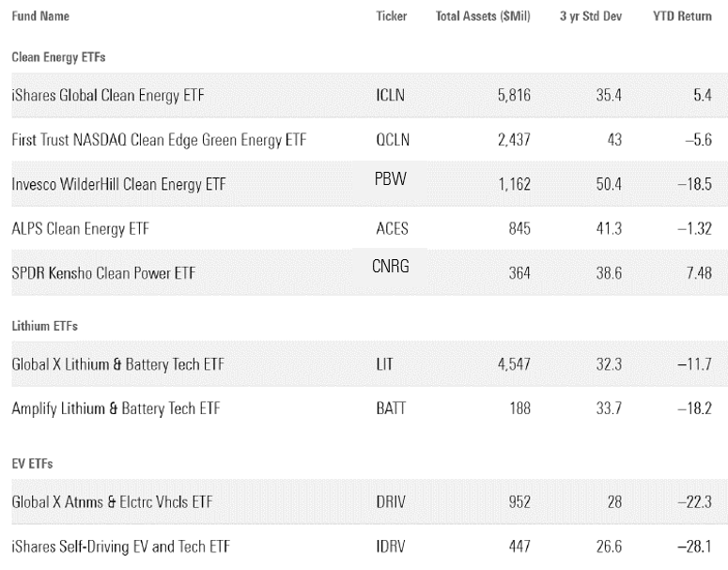Select the PBW ticker symbol
Viewport: 728px width, 570px height.
(390, 177)
